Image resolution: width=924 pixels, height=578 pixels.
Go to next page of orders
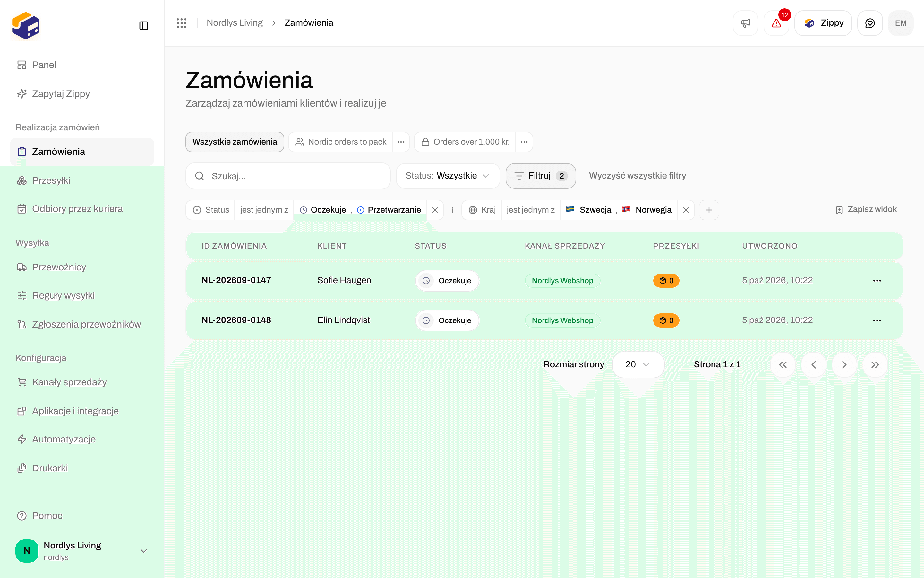click(x=844, y=365)
